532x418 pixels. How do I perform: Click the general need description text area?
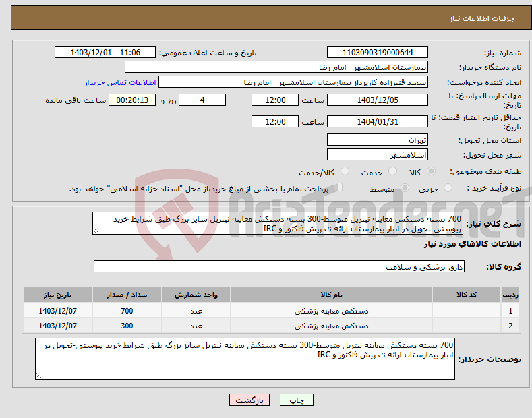tap(277, 223)
